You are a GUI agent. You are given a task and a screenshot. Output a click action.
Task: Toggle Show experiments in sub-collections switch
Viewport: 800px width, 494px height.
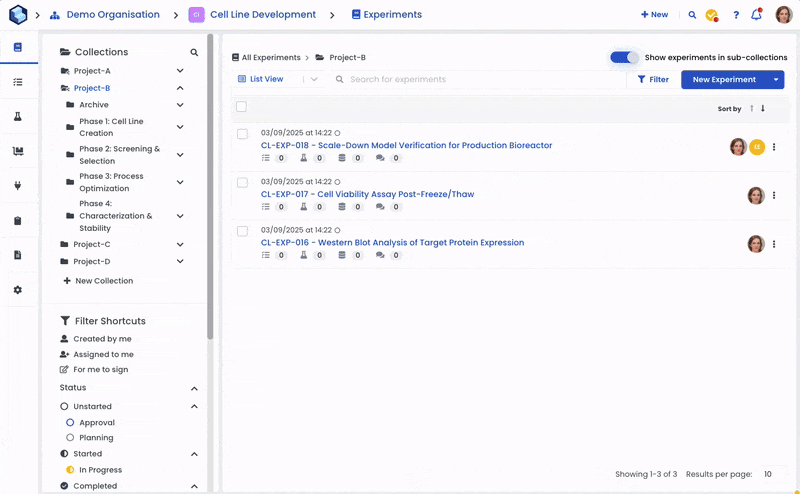coord(624,57)
